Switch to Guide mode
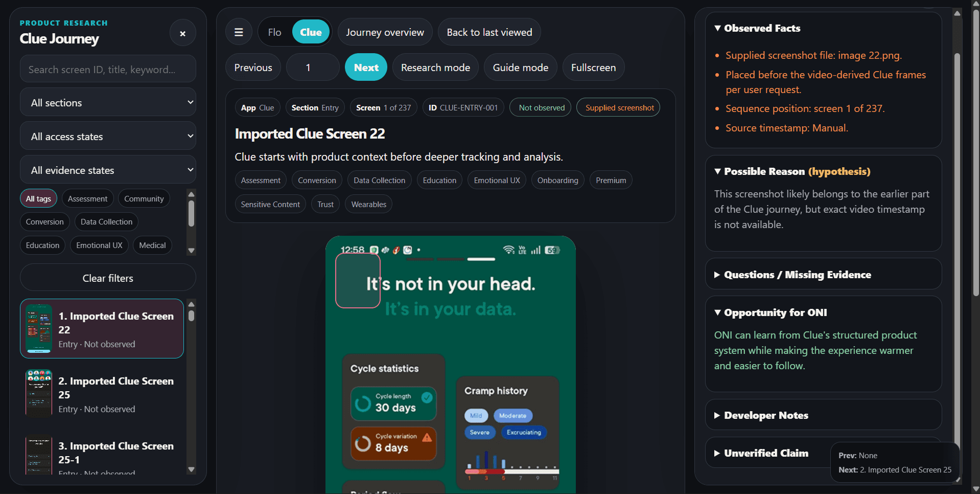Image resolution: width=980 pixels, height=494 pixels. click(x=520, y=68)
